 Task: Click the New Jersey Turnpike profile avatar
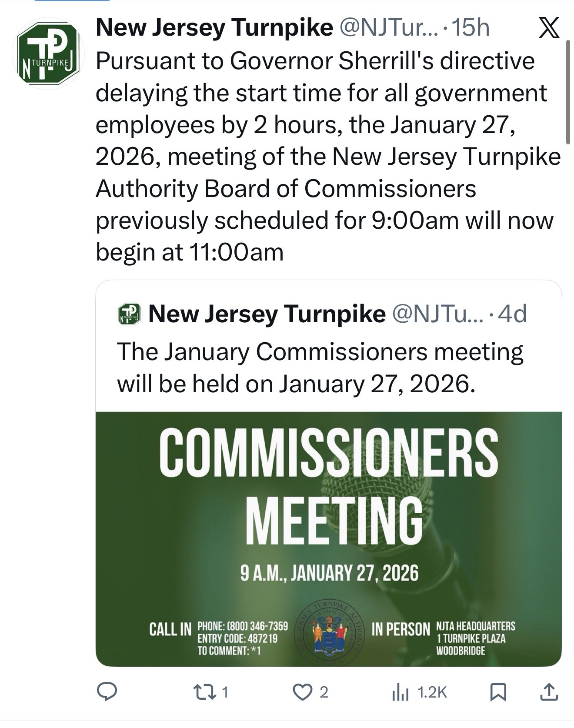pyautogui.click(x=48, y=53)
